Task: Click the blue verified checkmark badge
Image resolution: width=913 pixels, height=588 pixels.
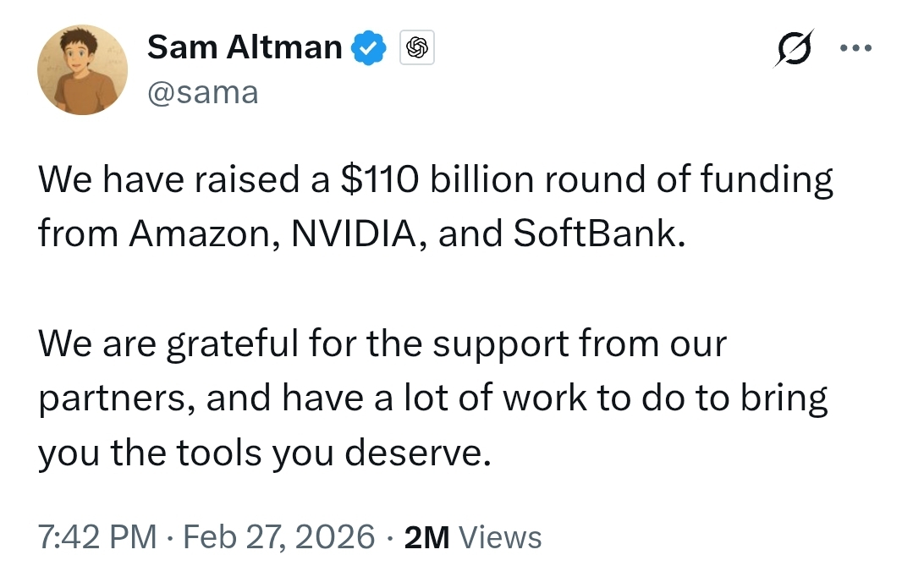Action: [369, 49]
